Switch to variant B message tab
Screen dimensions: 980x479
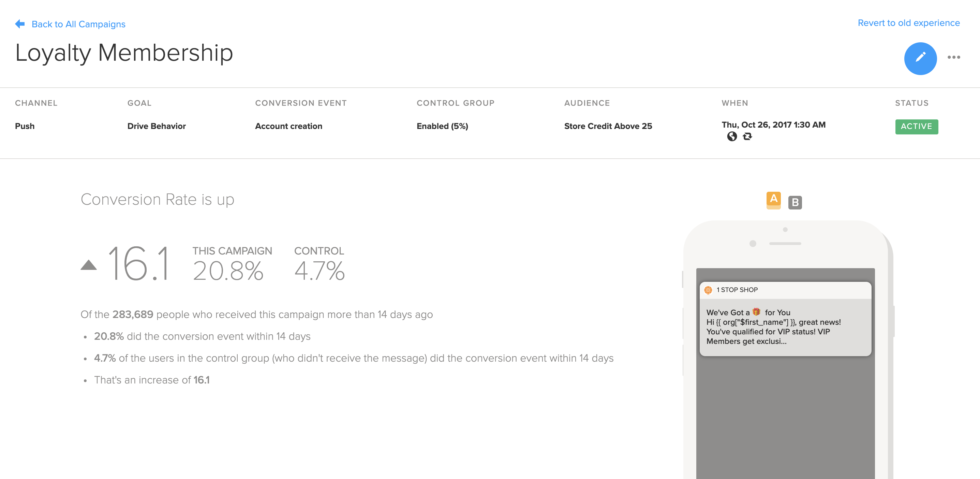click(x=795, y=203)
